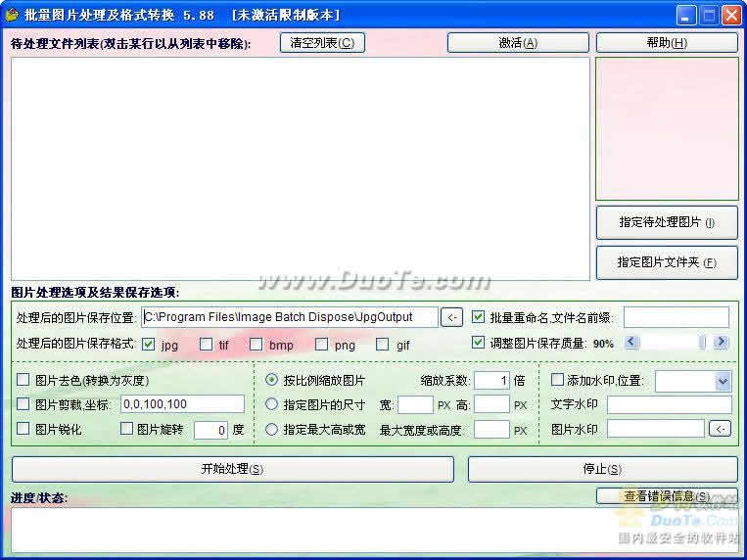Click the 停止(S) stop button

pos(603,469)
